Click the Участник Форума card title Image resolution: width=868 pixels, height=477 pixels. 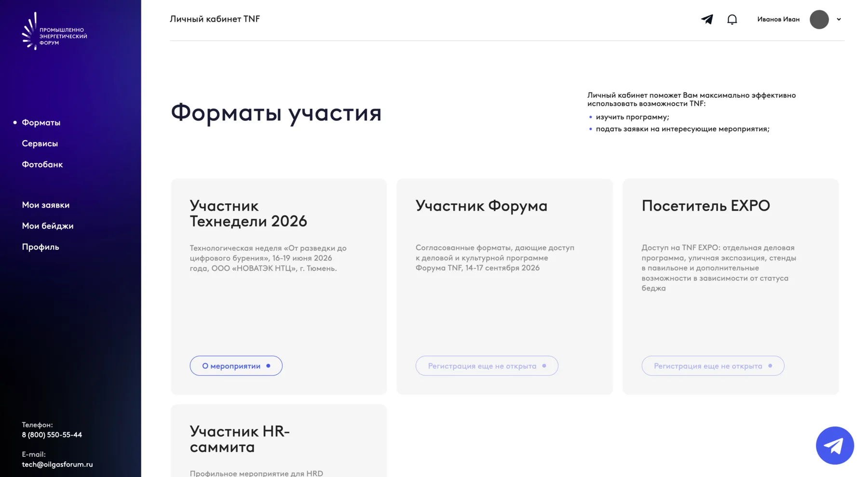click(x=481, y=206)
